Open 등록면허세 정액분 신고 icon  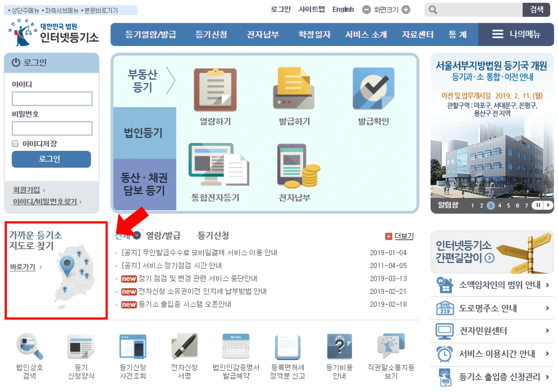click(287, 346)
